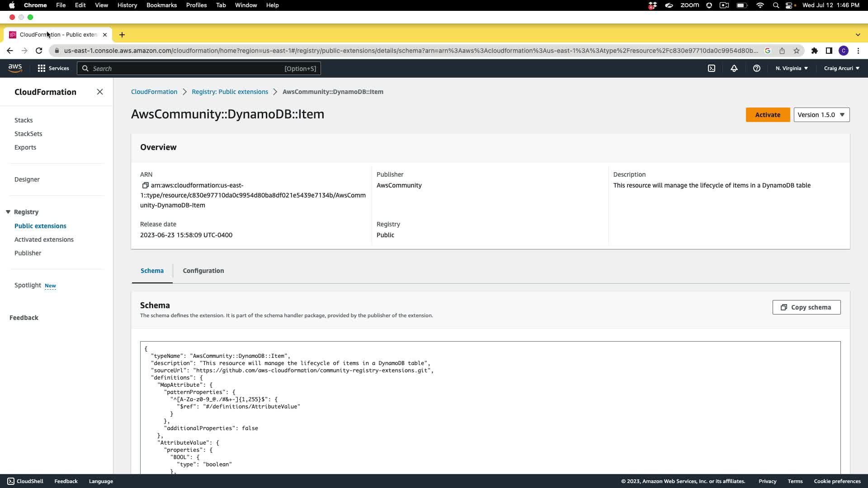Open Registry: Public extensions breadcrumb link
This screenshot has height=488, width=868.
(x=230, y=92)
